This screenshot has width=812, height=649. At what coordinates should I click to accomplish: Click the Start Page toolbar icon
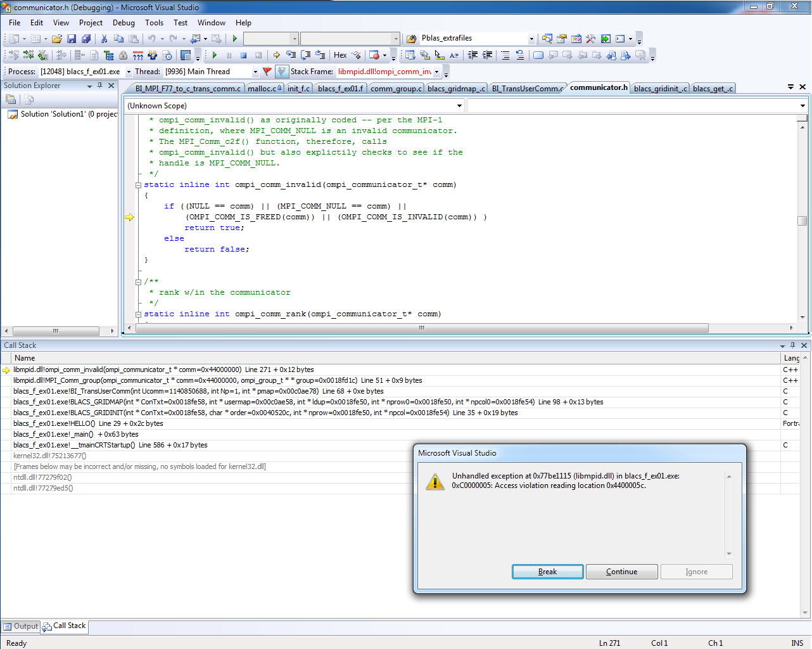click(606, 39)
